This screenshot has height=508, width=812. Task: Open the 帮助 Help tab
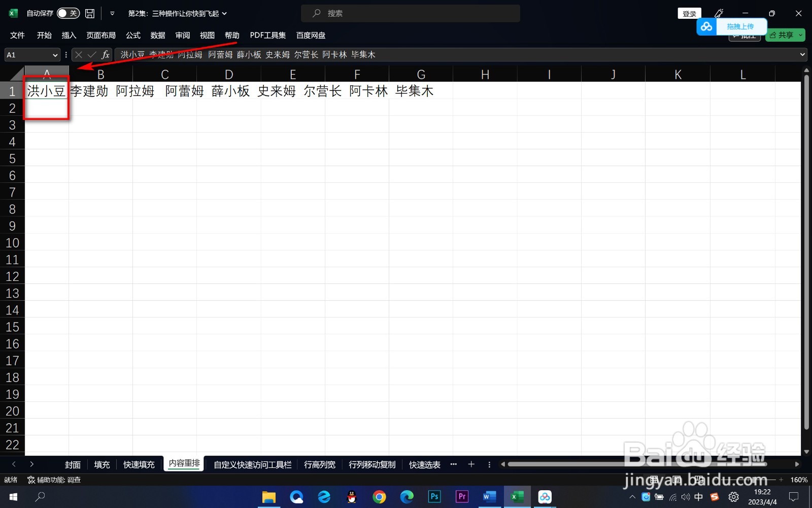pyautogui.click(x=232, y=35)
